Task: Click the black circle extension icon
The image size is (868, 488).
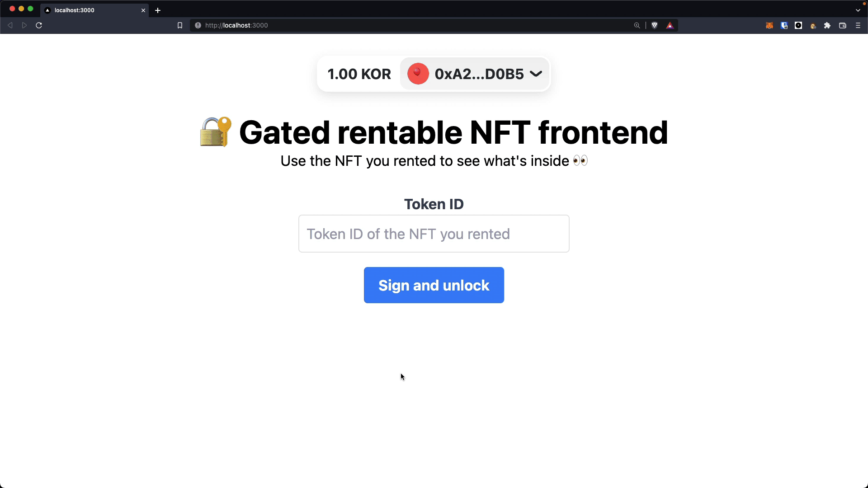Action: [x=798, y=26]
